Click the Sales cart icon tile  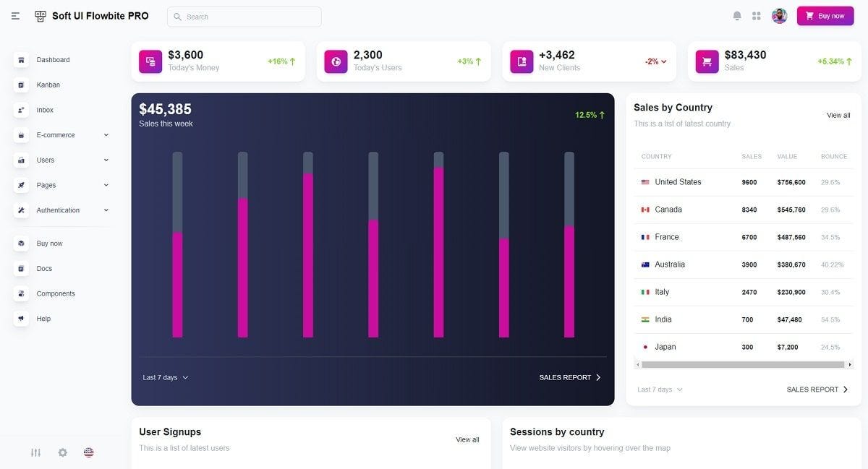tap(707, 61)
